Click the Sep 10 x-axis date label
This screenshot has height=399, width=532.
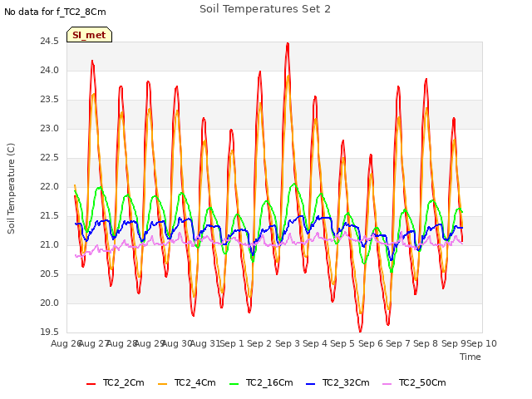[x=482, y=343]
